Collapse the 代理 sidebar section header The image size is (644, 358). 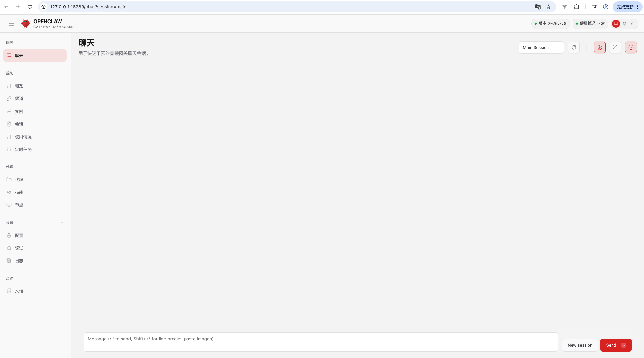pyautogui.click(x=62, y=167)
